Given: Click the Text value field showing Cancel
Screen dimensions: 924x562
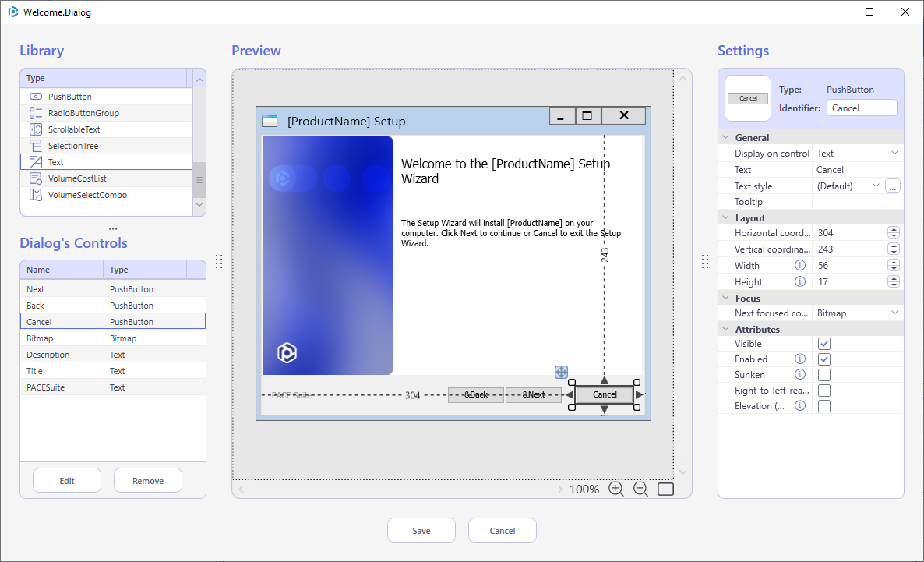Looking at the screenshot, I should 858,170.
